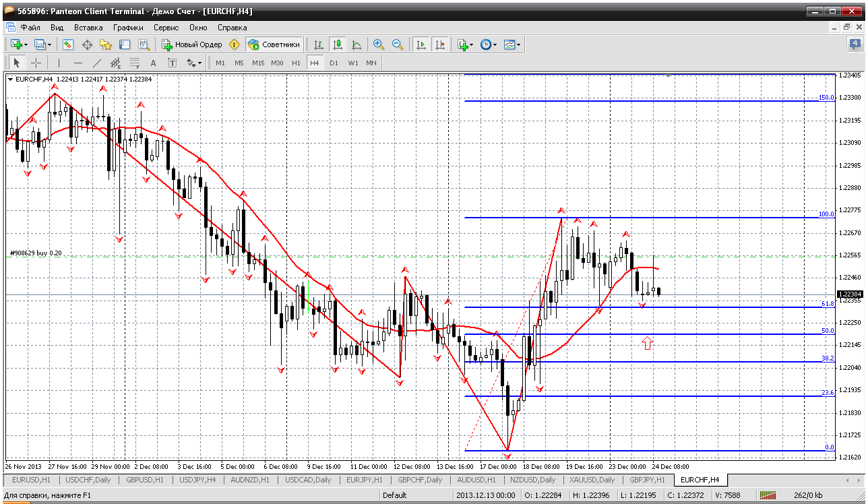This screenshot has height=504, width=868.
Task: Open the Сервис menu
Action: [x=166, y=28]
